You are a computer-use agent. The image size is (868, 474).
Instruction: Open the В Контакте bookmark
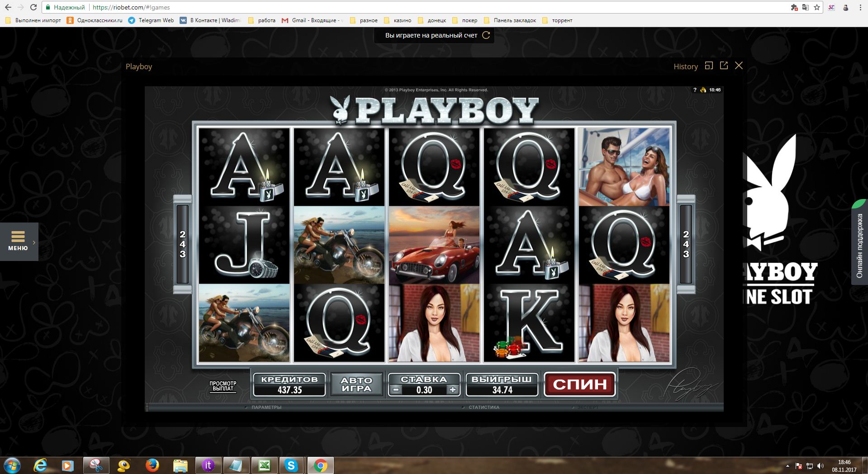211,20
